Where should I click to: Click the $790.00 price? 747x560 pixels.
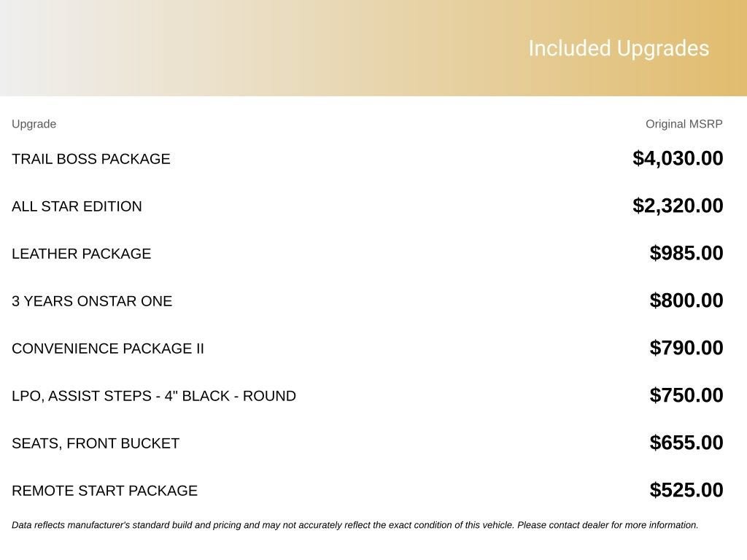(x=686, y=348)
